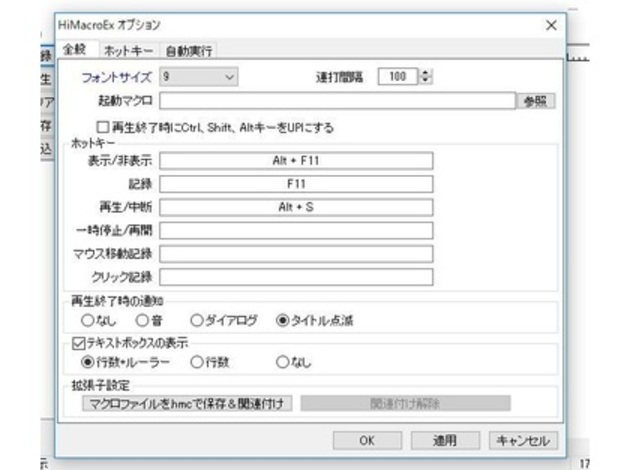Select 音 notification radio button
Screen dimensions: 630x470
142,320
